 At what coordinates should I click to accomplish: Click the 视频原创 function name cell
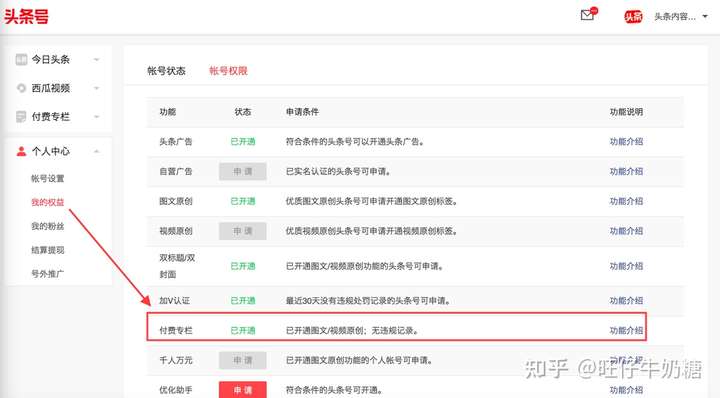pyautogui.click(x=175, y=231)
